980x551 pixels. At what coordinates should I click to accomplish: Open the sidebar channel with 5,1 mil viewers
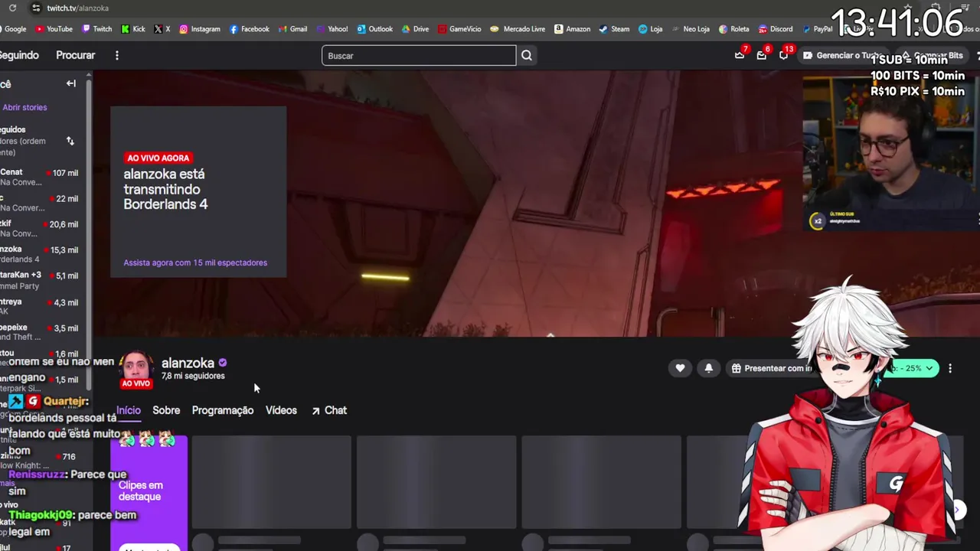40,280
